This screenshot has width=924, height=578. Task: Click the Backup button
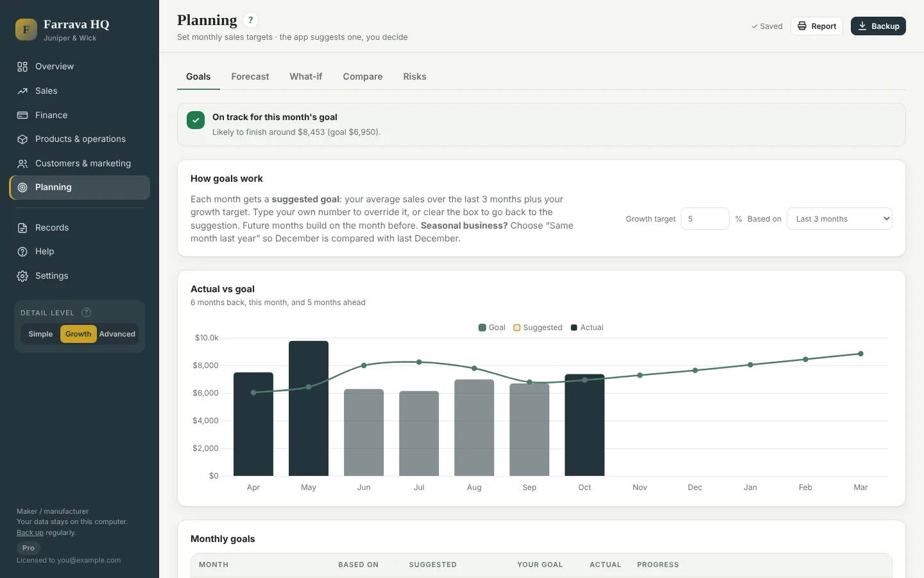pyautogui.click(x=878, y=26)
